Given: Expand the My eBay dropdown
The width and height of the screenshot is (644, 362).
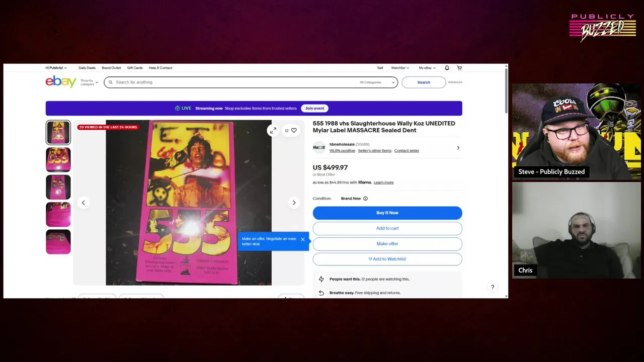Looking at the screenshot, I should coord(427,68).
